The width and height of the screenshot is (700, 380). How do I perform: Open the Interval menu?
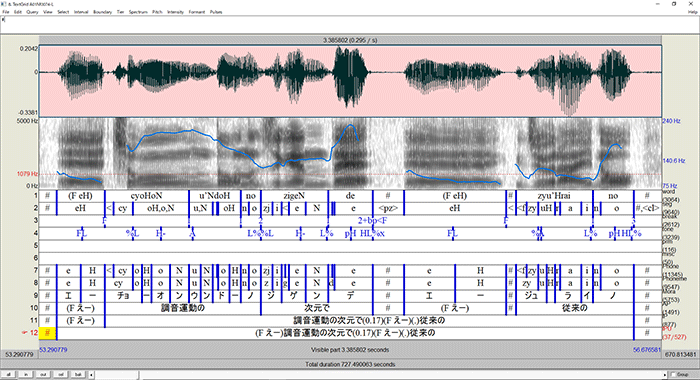click(x=81, y=12)
